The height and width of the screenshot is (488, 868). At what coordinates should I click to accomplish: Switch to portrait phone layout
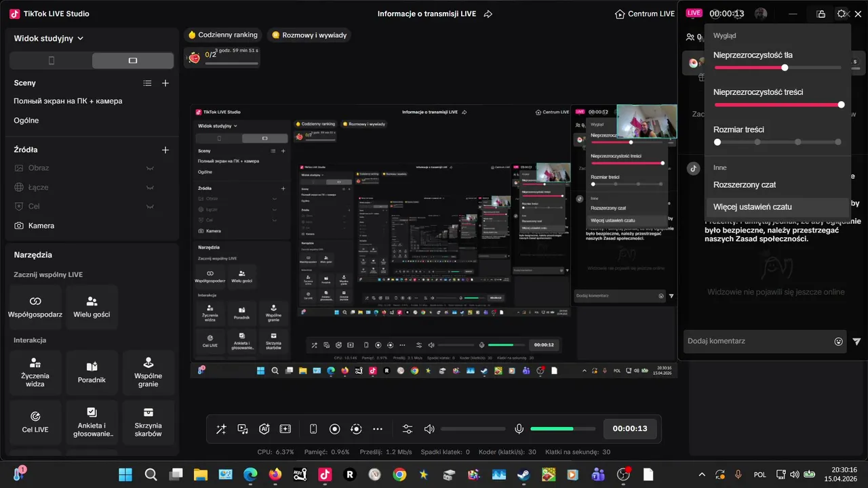51,60
